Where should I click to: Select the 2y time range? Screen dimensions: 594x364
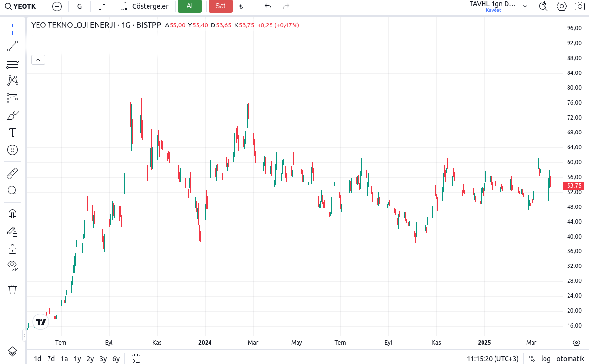[x=90, y=359]
